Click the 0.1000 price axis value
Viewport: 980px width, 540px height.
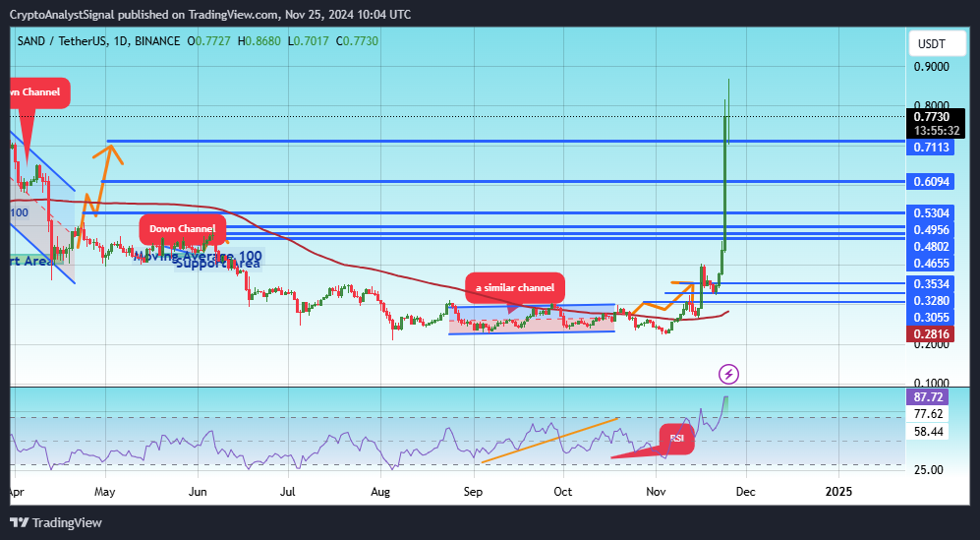931,383
